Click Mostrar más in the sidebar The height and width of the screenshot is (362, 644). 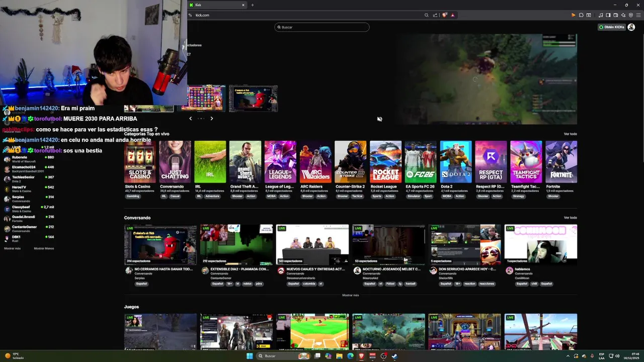[12, 248]
